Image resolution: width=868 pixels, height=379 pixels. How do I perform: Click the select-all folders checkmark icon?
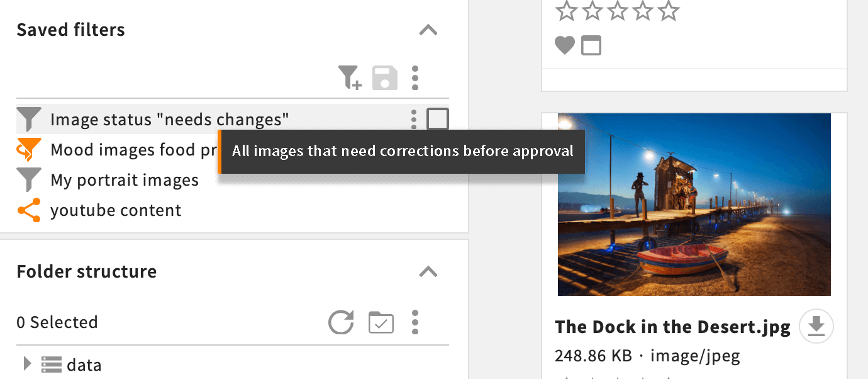pyautogui.click(x=381, y=322)
